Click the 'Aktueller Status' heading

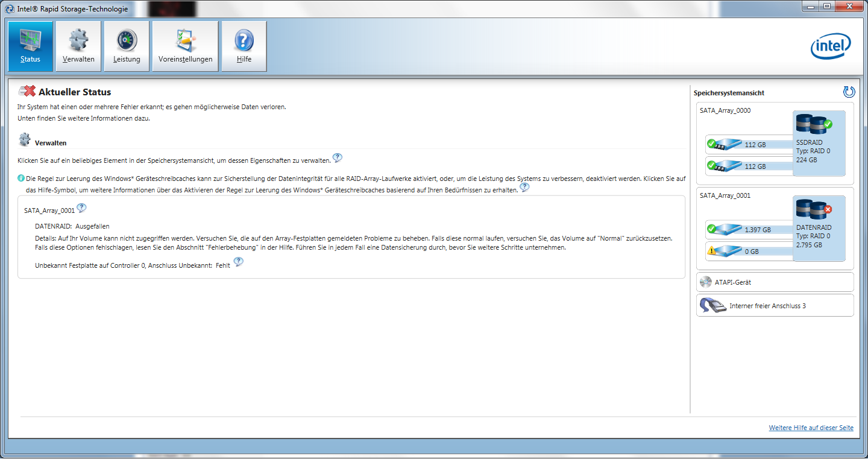(x=75, y=92)
